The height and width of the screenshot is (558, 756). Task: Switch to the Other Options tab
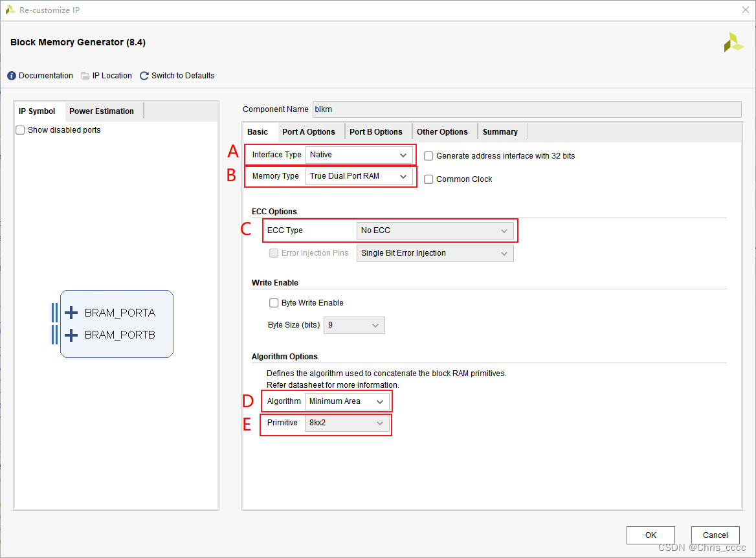pos(442,132)
